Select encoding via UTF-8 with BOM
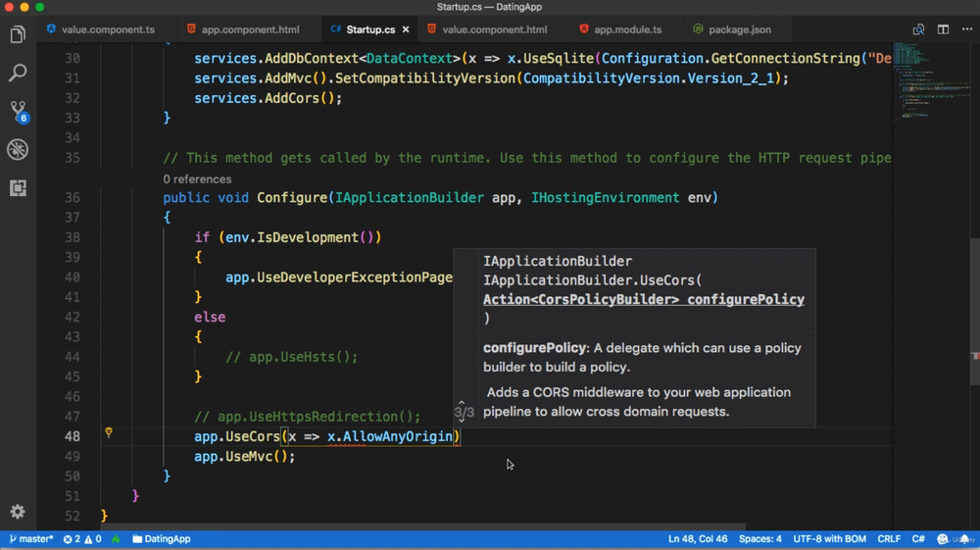Screen dimensions: 980x550 pos(829,539)
